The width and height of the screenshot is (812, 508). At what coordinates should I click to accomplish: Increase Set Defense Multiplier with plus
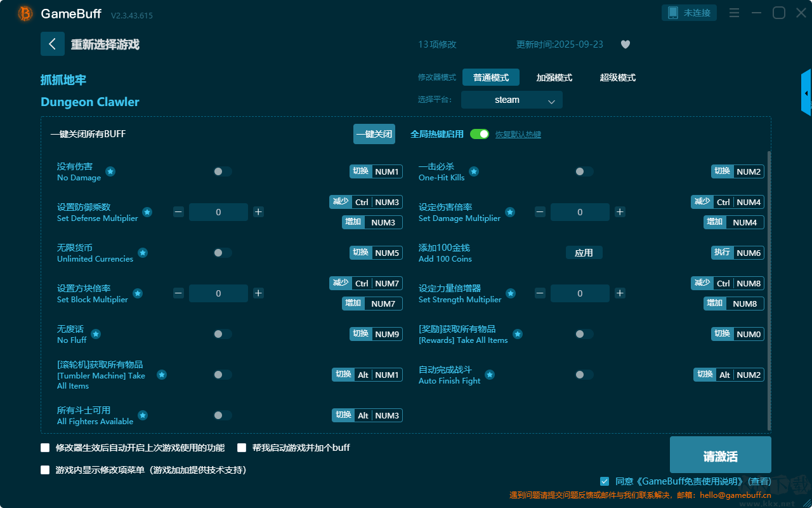[258, 212]
